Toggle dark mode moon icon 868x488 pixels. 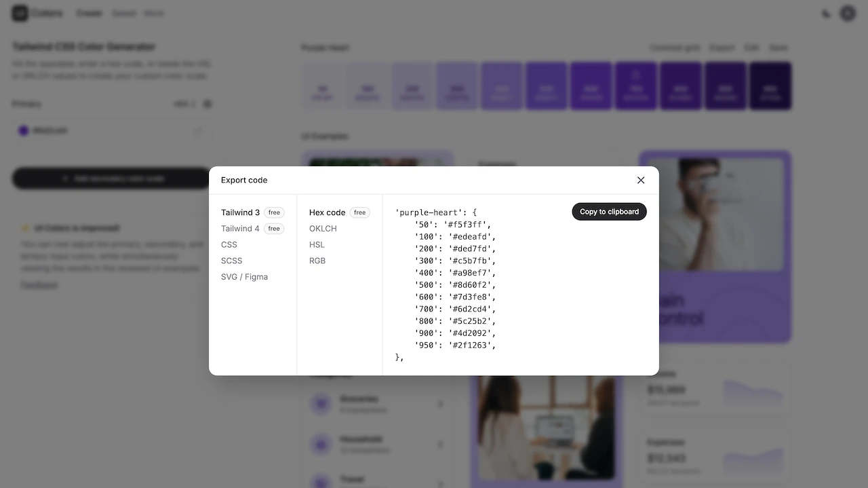click(826, 14)
